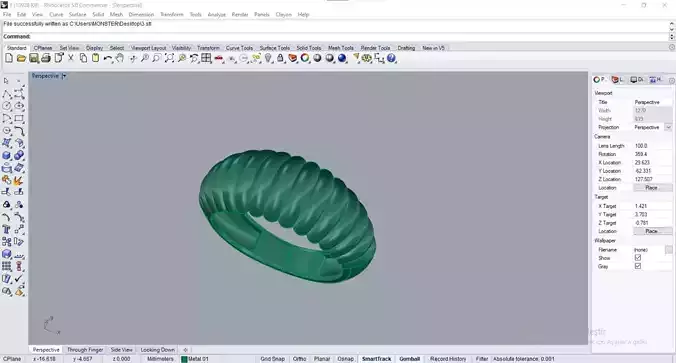
Task: Switch to the Through Finger viewport tab
Action: [85, 350]
